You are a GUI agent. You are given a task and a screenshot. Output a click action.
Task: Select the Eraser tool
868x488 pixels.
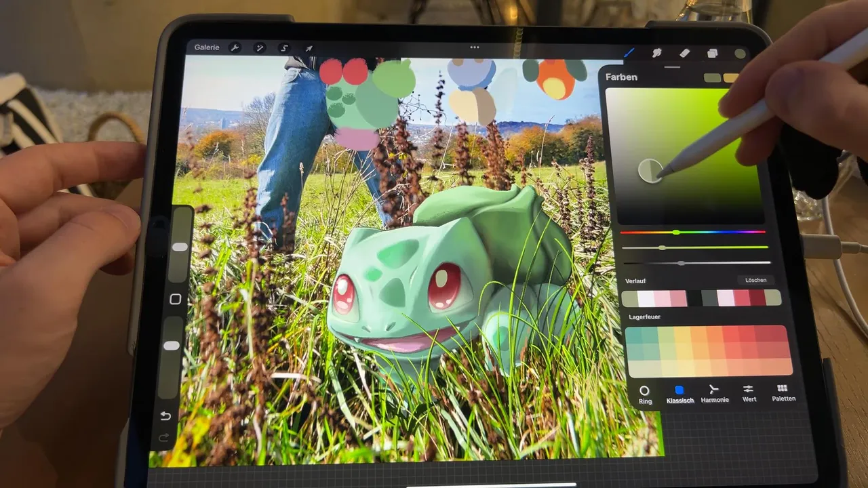[684, 53]
